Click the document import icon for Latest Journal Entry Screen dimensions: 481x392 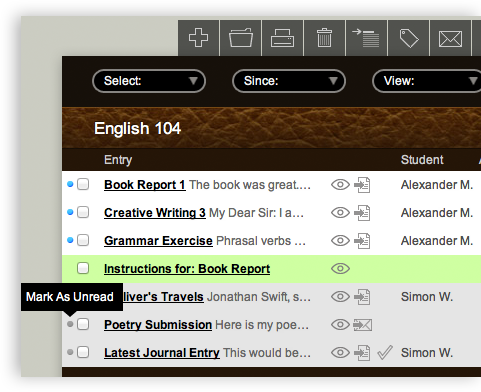(362, 353)
